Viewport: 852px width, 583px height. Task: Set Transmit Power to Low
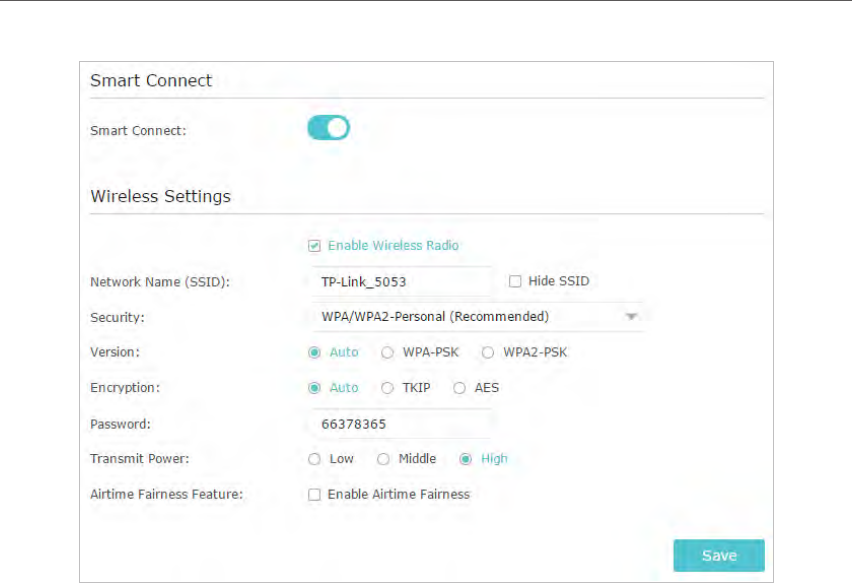coord(314,459)
